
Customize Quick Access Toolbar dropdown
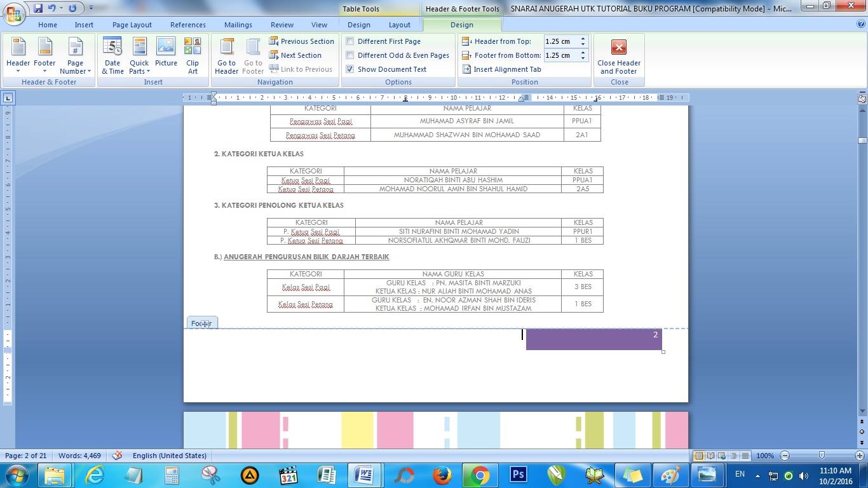pos(91,8)
